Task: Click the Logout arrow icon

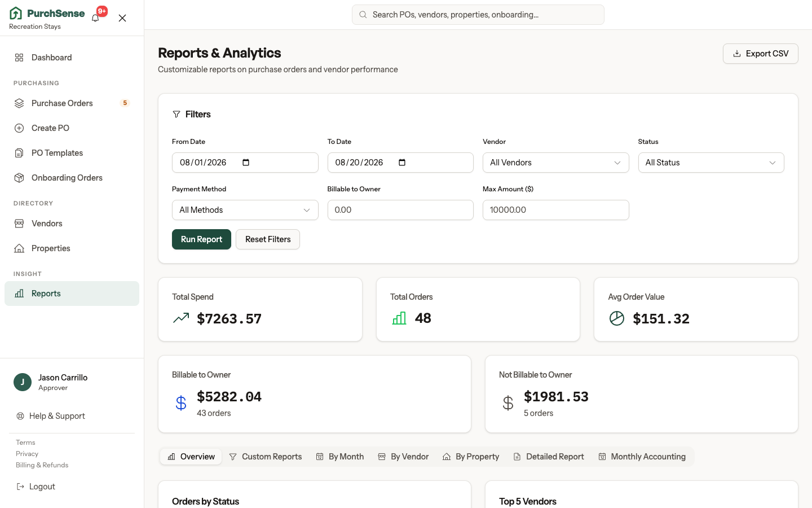Action: [x=20, y=487]
